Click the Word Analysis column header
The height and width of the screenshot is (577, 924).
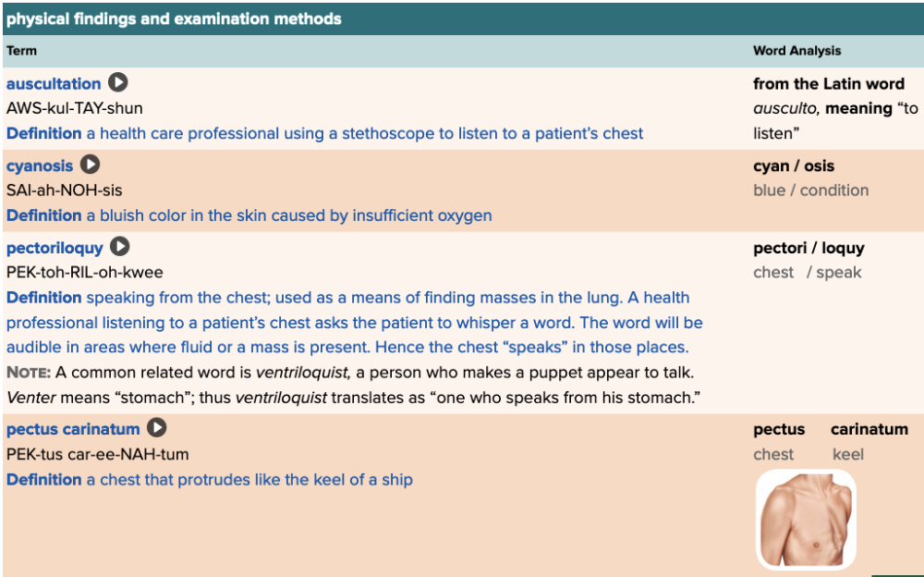pos(796,51)
